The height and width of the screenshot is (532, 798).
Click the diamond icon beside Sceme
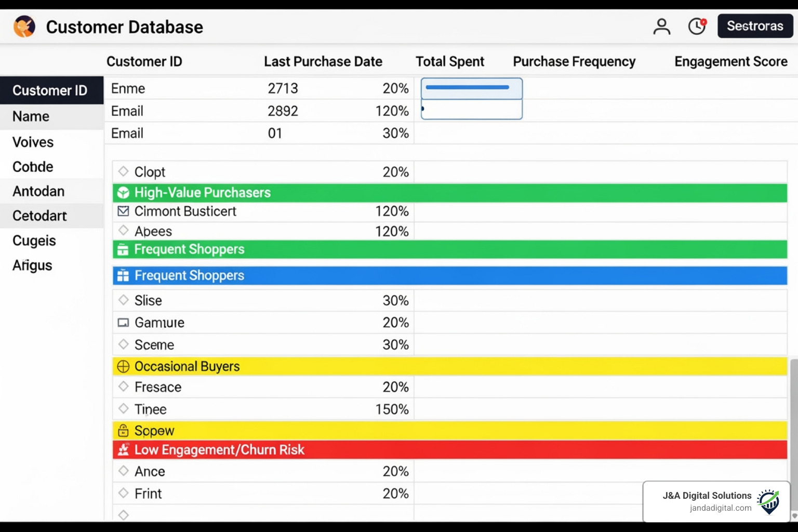coord(123,344)
